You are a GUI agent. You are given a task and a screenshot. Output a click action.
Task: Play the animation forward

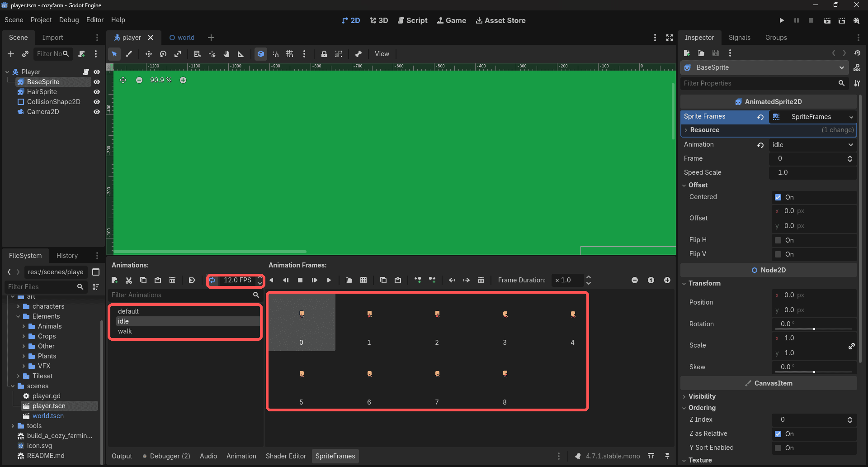pos(329,280)
